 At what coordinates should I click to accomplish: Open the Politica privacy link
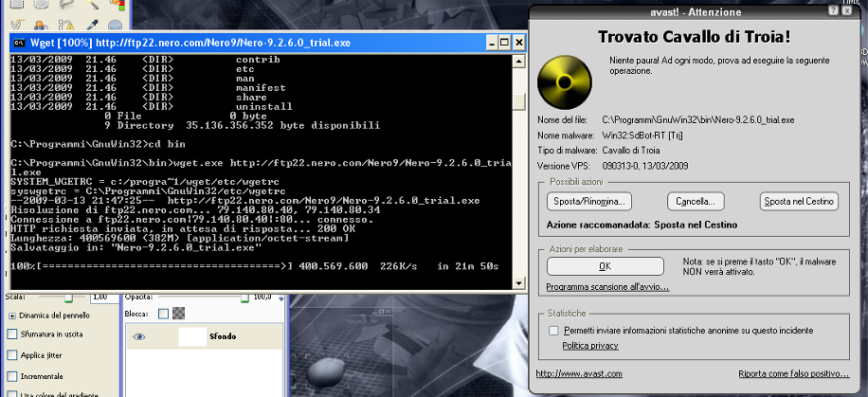(x=590, y=346)
